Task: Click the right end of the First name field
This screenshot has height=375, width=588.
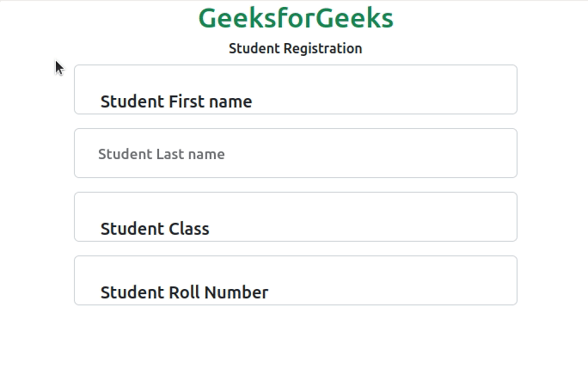Action: (499, 89)
